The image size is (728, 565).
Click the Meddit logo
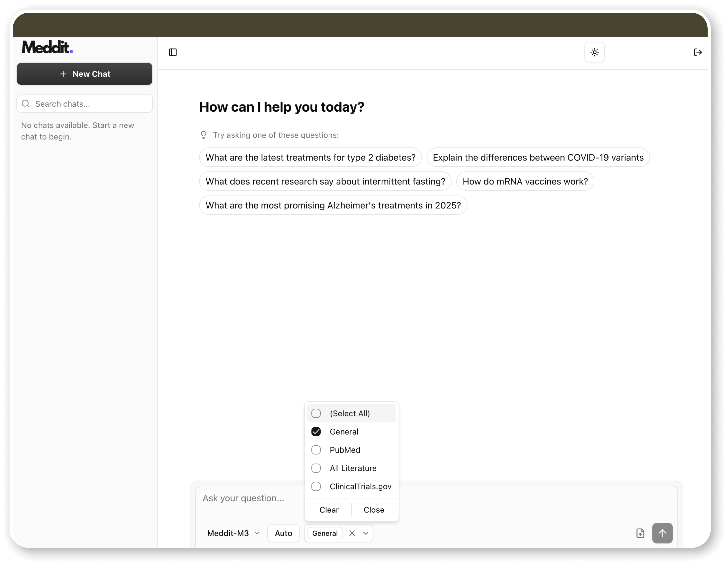[47, 47]
